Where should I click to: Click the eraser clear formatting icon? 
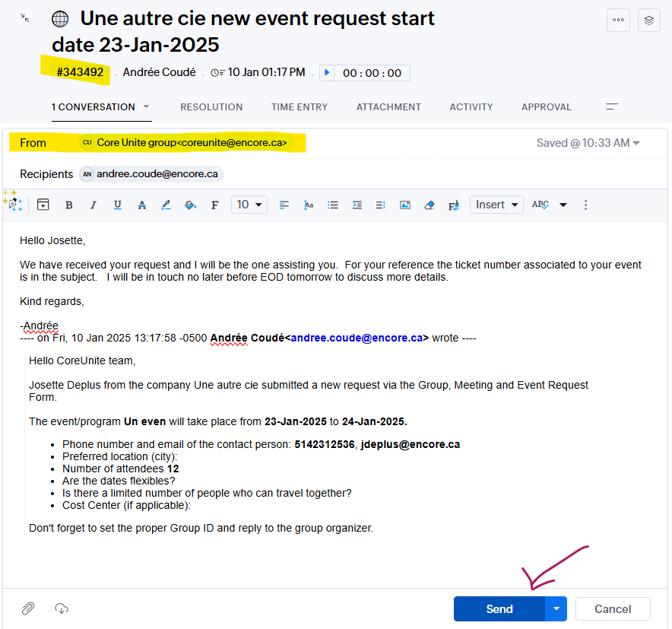[x=430, y=205]
